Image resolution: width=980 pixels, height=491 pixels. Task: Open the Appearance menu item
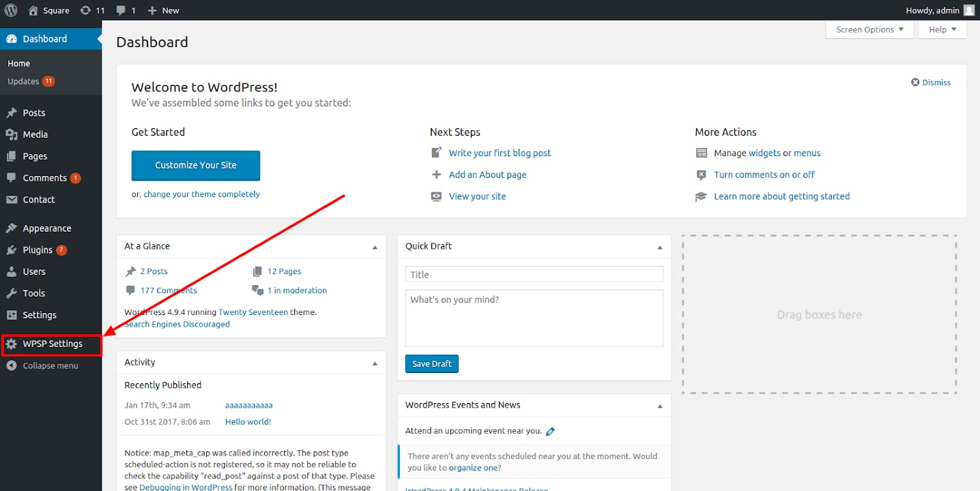(46, 228)
